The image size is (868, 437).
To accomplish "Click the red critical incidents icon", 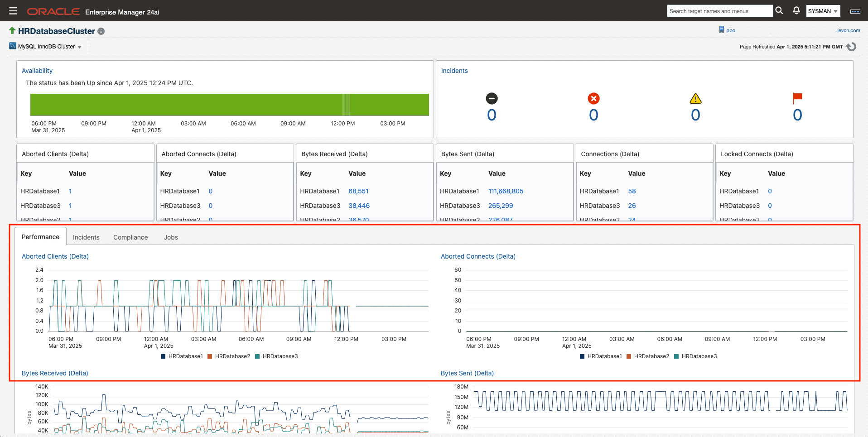I will click(593, 99).
